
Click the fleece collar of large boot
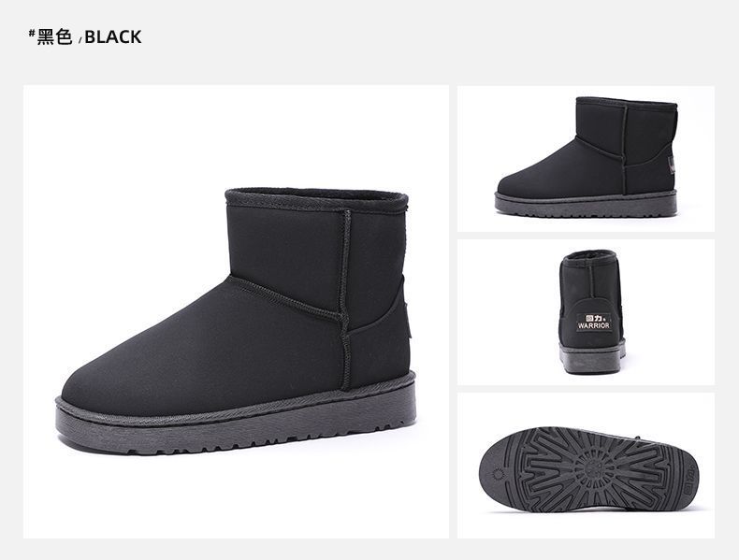[x=317, y=197]
